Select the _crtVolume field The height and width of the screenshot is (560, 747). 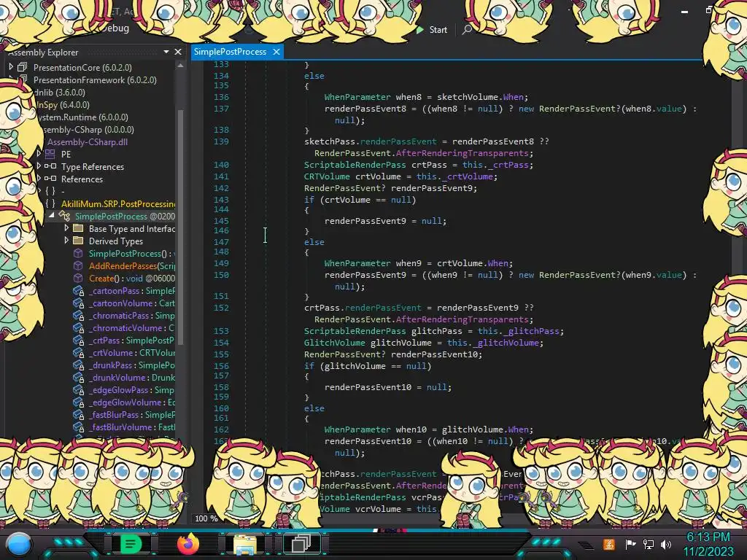coord(132,353)
